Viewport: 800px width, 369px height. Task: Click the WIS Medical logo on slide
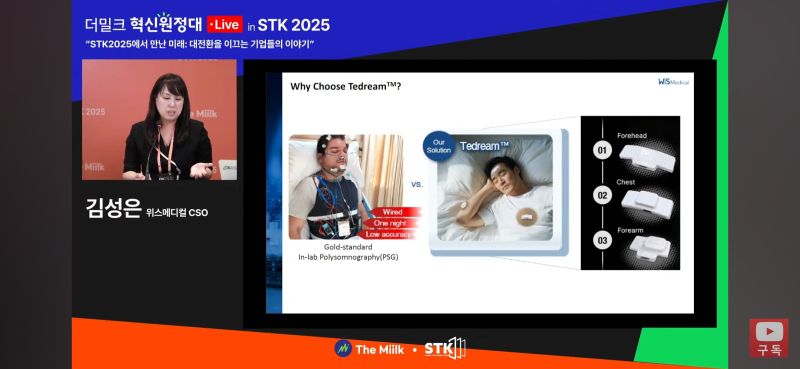673,82
